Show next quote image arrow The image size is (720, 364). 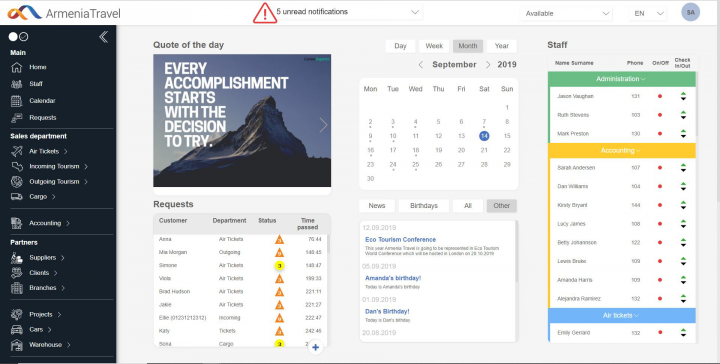coord(323,124)
